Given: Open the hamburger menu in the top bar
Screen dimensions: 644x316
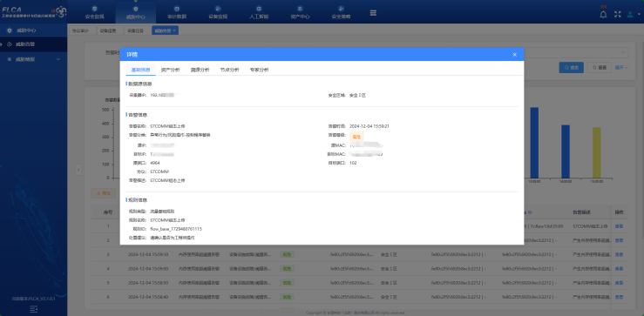Looking at the screenshot, I should [x=373, y=13].
